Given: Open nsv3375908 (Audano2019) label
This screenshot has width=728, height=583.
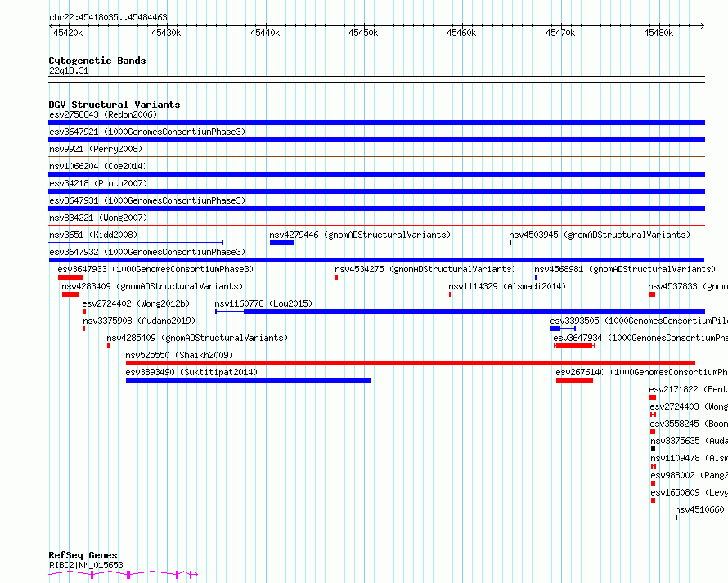Looking at the screenshot, I should tap(139, 321).
